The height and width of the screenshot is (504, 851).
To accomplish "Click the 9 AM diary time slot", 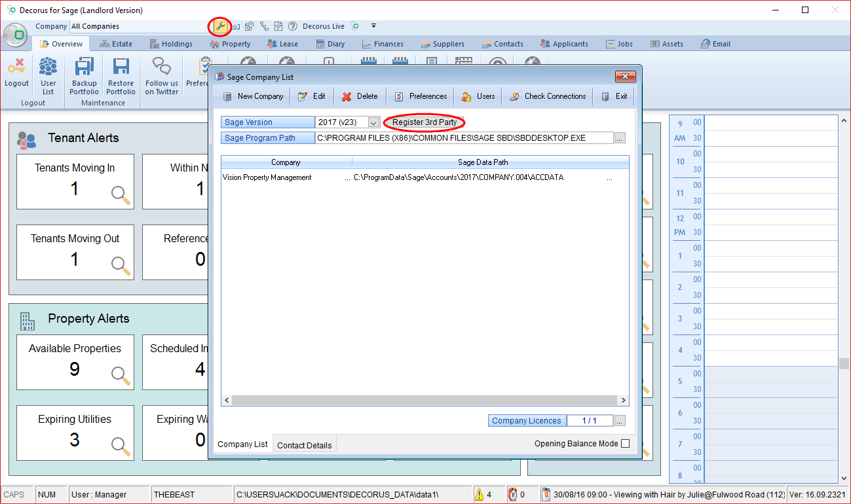I will click(x=770, y=122).
